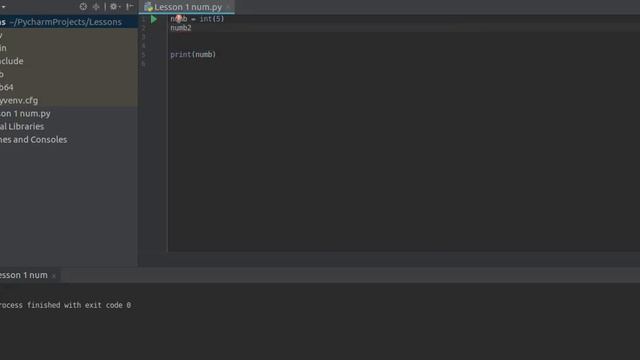Click the scroll from source target icon
Image resolution: width=640 pixels, height=360 pixels.
pos(83,7)
